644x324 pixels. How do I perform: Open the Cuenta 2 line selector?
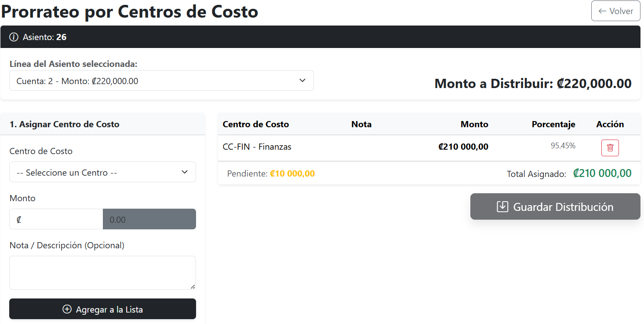[161, 80]
